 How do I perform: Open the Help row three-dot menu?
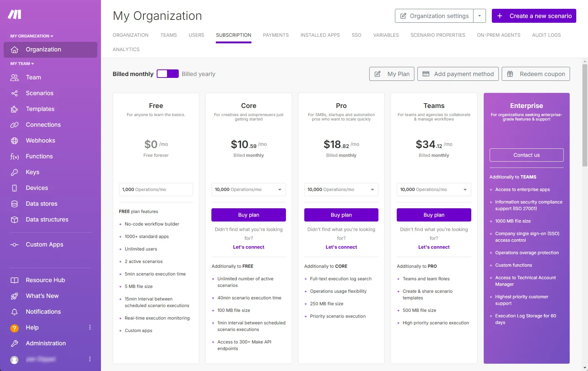[90, 327]
